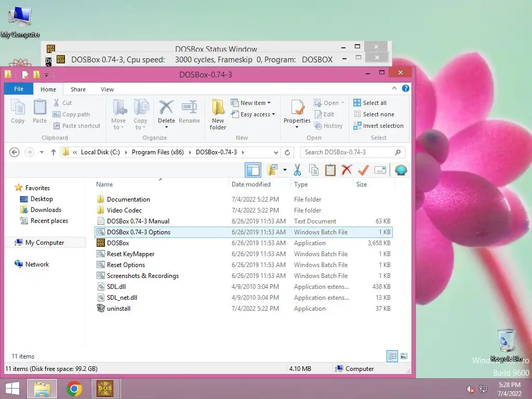
Task: Switch to the Share ribbon tab
Action: click(x=78, y=89)
